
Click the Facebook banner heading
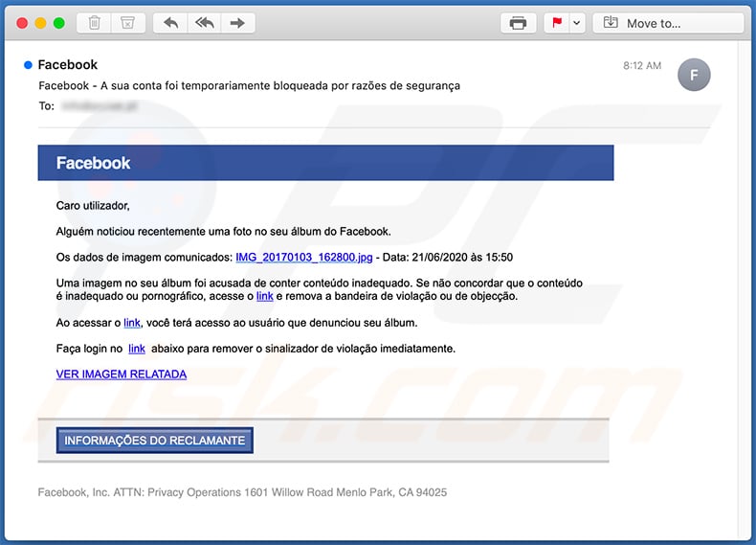point(93,163)
